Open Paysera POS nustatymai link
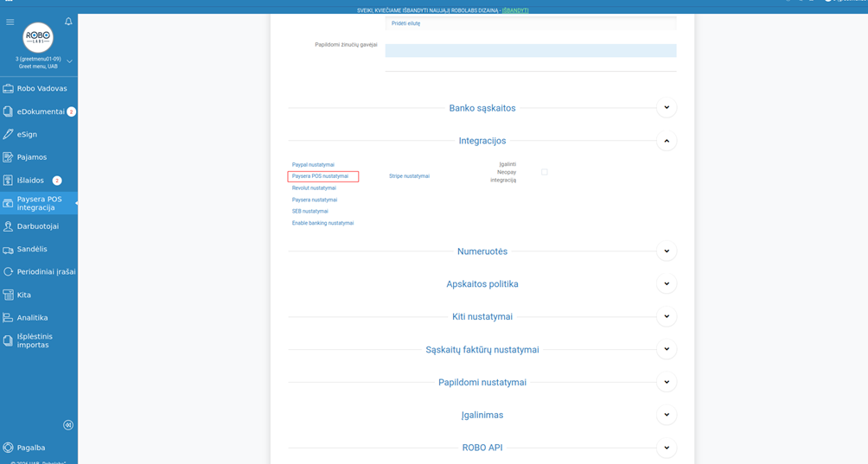 click(x=321, y=176)
